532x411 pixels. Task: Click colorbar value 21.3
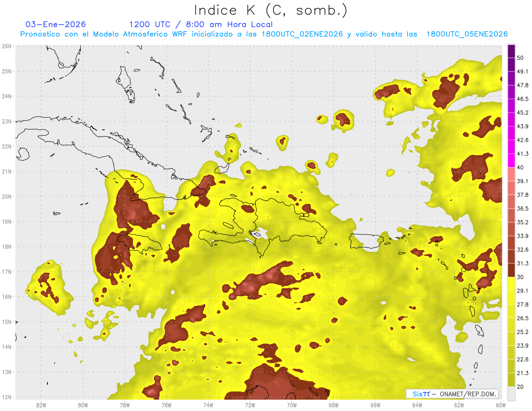coord(522,373)
